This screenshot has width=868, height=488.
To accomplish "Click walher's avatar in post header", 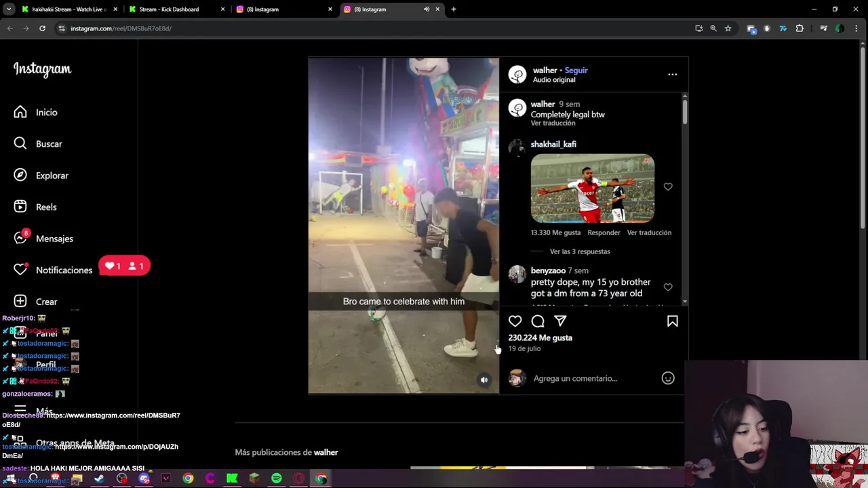I will [517, 75].
